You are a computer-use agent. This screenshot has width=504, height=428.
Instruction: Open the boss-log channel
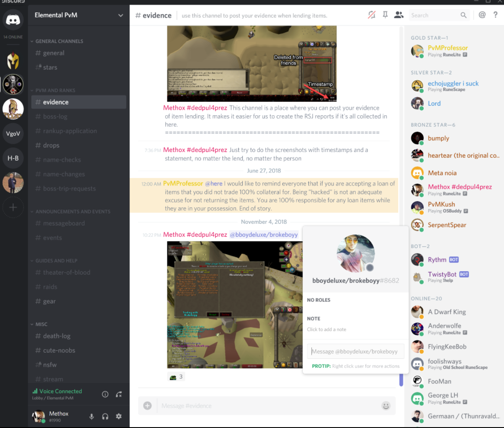(79, 117)
